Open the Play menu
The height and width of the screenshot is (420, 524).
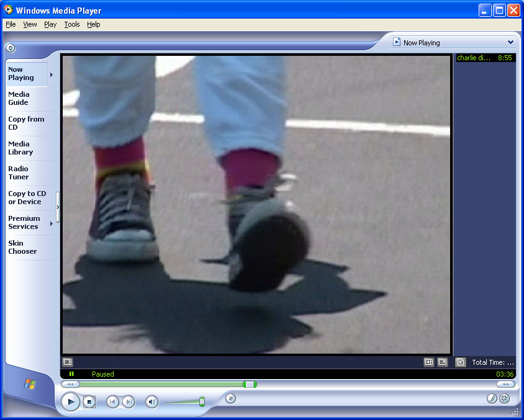click(50, 24)
